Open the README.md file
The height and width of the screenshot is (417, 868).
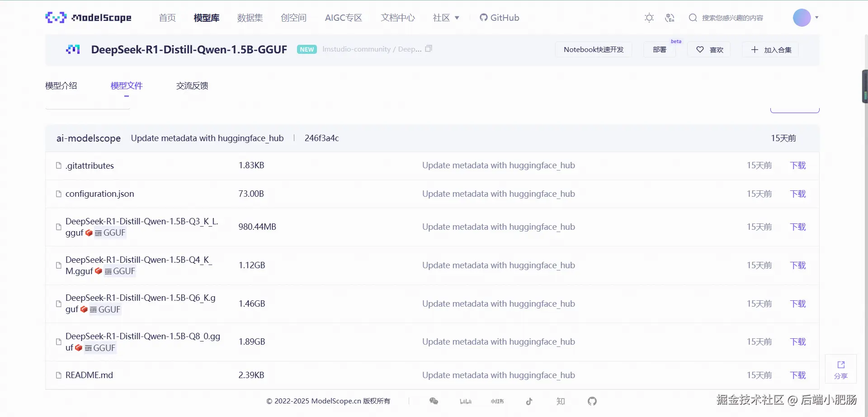[x=89, y=375]
